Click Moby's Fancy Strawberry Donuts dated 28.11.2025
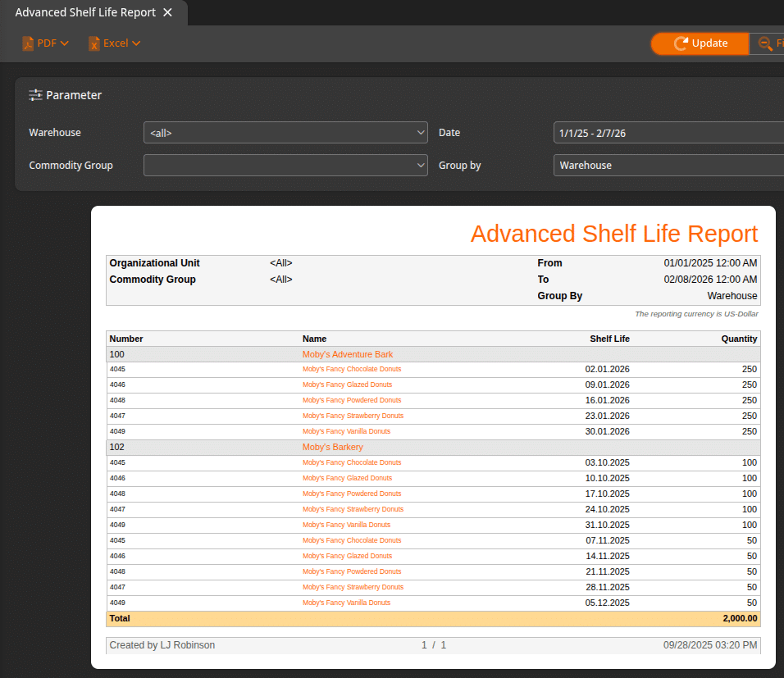This screenshot has width=784, height=678. pos(353,588)
